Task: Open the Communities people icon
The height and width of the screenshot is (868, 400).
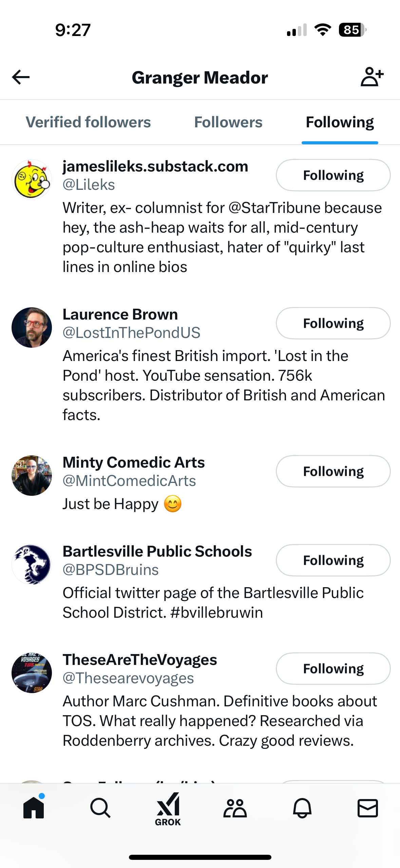Action: [x=235, y=808]
